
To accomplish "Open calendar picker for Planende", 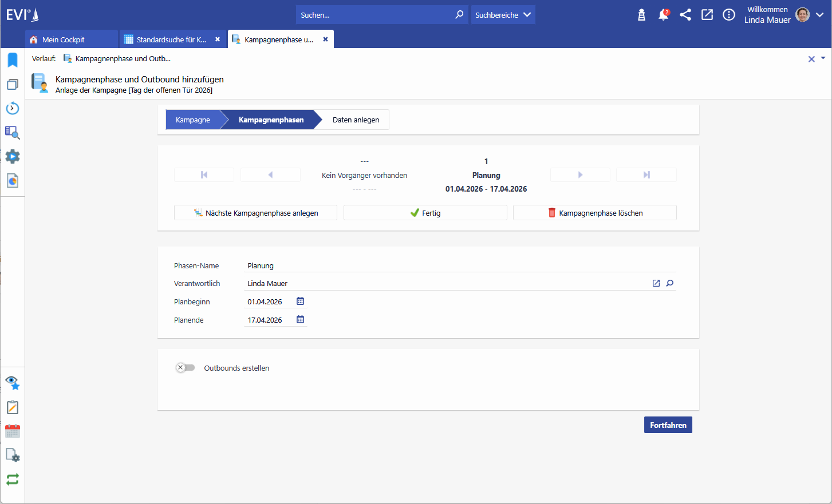I will [300, 320].
